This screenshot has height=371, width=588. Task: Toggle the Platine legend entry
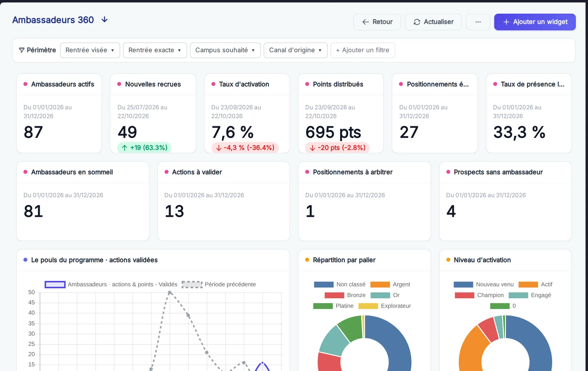[334, 306]
